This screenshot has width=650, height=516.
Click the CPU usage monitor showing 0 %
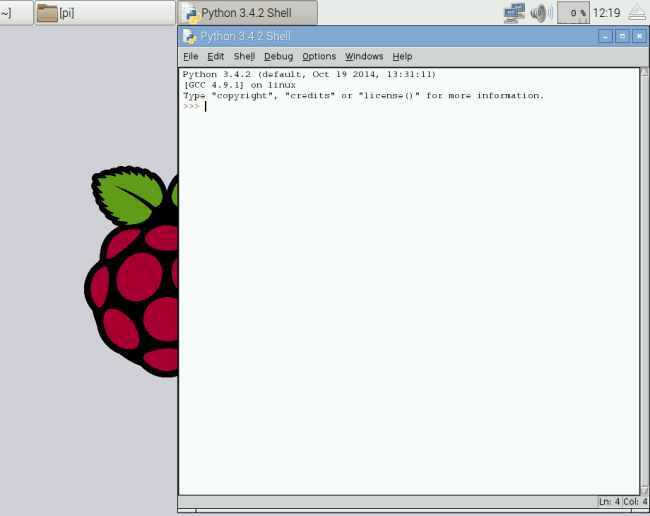573,13
